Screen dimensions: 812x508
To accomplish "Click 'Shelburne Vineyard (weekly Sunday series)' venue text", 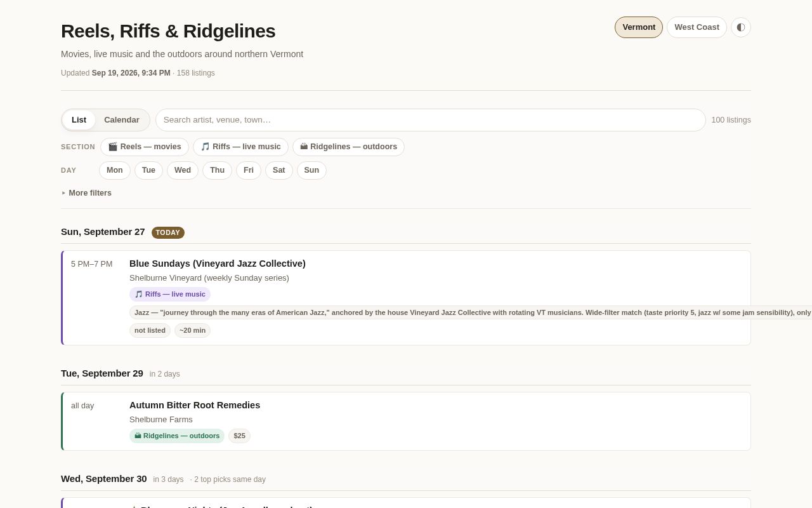I will point(209,278).
